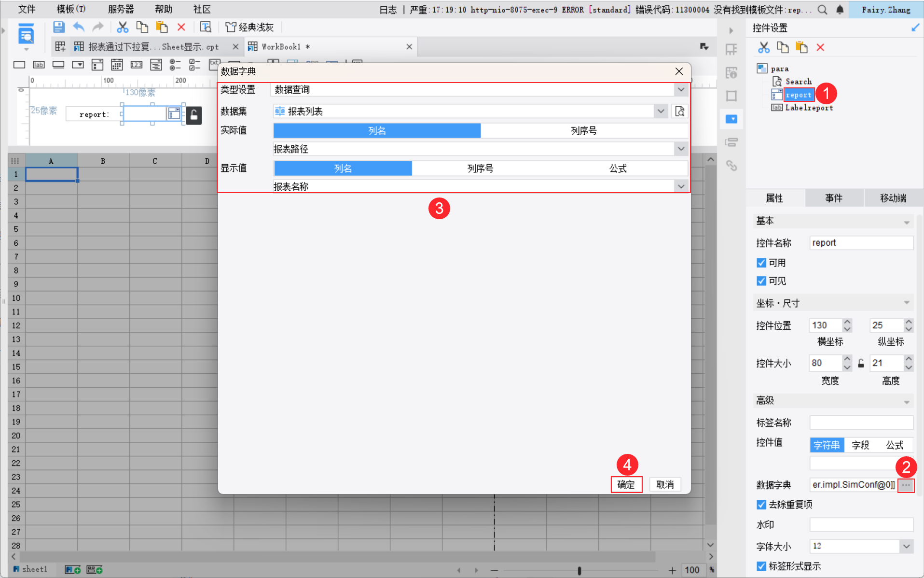Screen dimensions: 924x578
Task: Click the Cut icon in 控件设置 panel
Action: tap(763, 47)
